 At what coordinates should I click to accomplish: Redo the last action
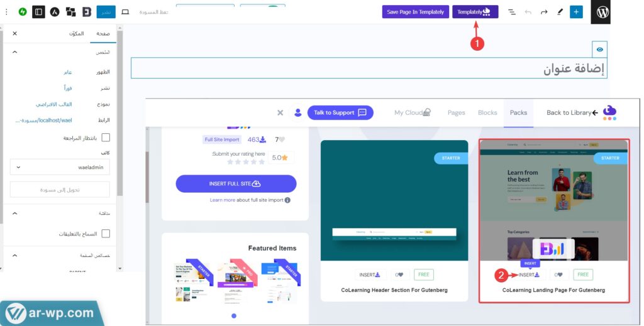coord(544,12)
